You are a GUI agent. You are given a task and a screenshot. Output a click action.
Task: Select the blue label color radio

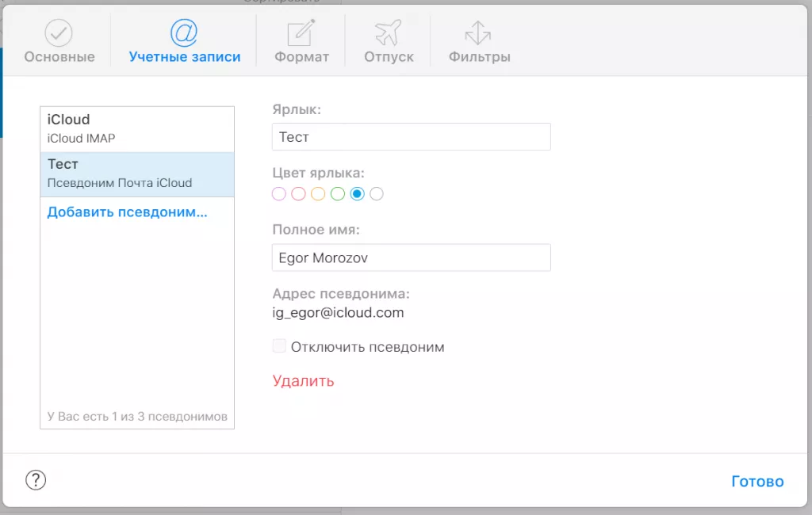[x=358, y=194]
